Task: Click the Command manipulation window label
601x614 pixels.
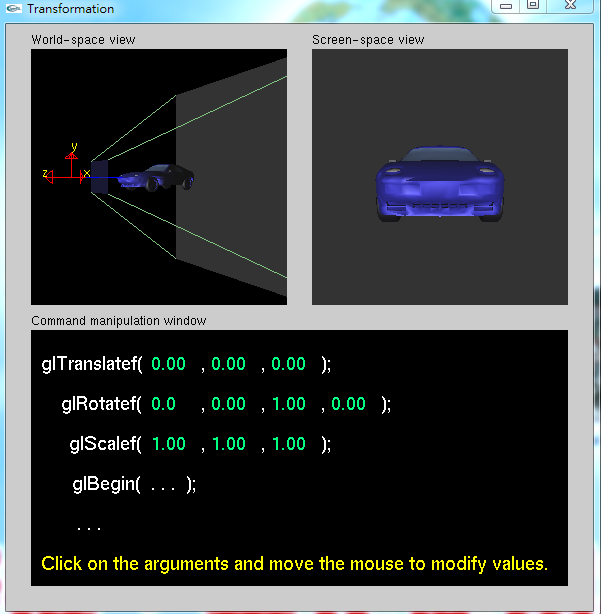Action: pyautogui.click(x=118, y=321)
